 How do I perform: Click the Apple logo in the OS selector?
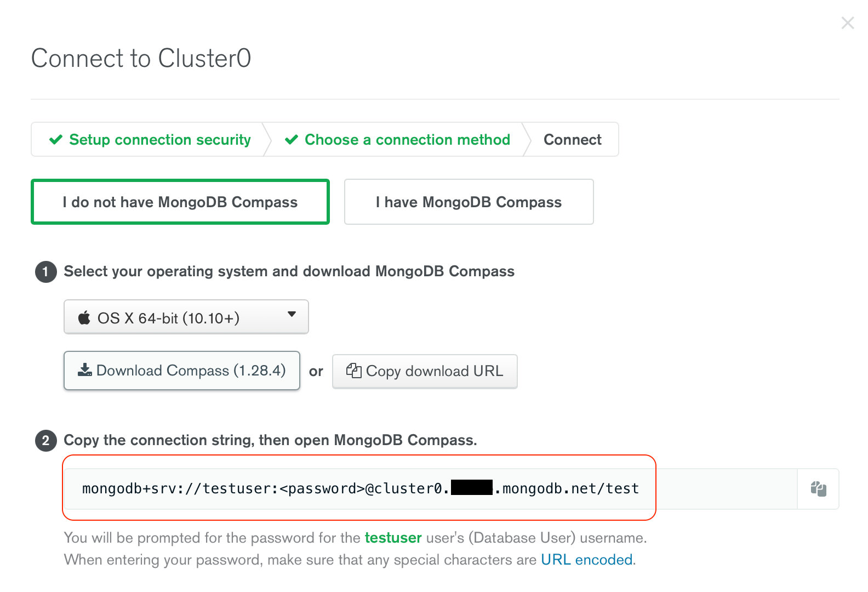point(84,317)
